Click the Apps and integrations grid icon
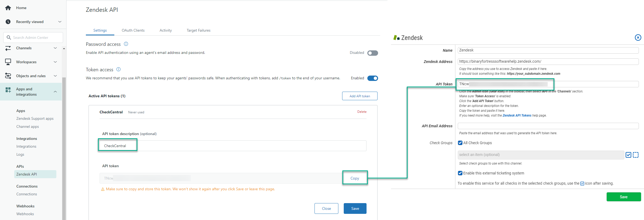The width and height of the screenshot is (644, 220). [8, 90]
